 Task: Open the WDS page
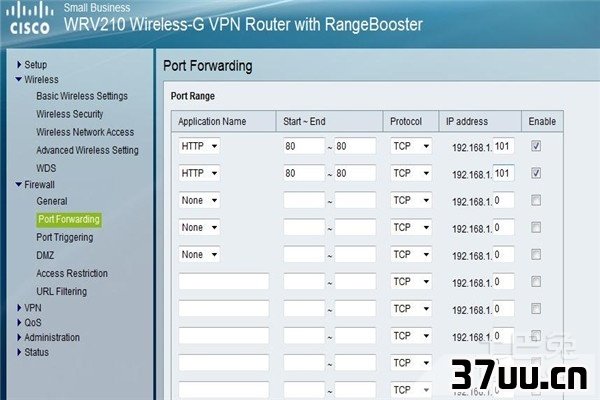pos(46,168)
